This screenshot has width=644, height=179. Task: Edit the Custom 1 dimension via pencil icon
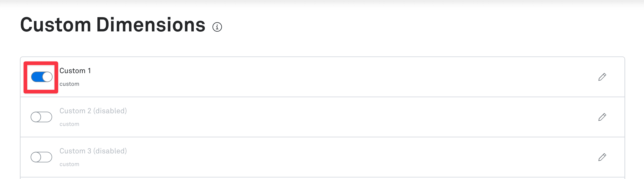click(x=602, y=77)
